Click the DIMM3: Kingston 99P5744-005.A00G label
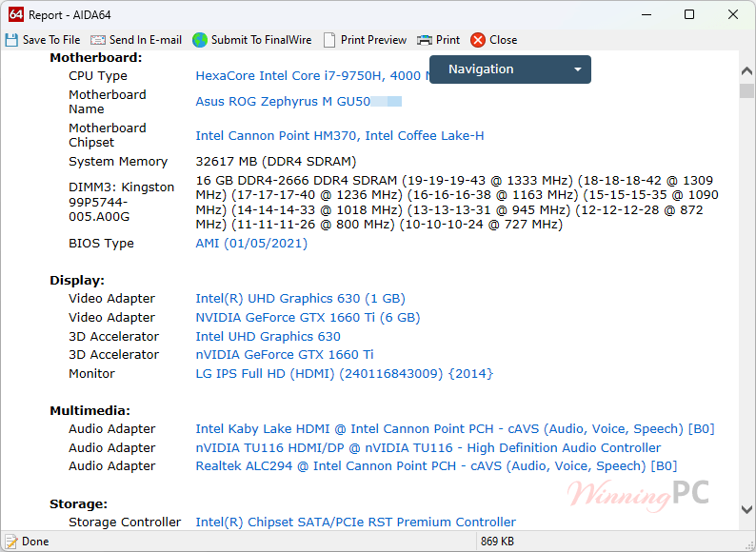756x552 pixels. pyautogui.click(x=122, y=202)
